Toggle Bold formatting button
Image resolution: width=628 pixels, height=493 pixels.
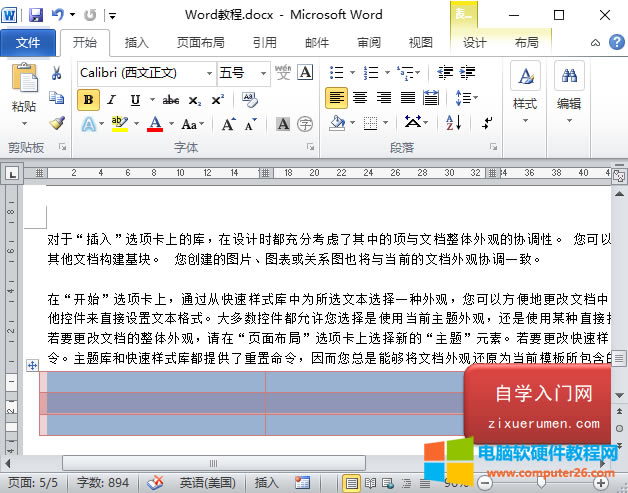pyautogui.click(x=89, y=100)
